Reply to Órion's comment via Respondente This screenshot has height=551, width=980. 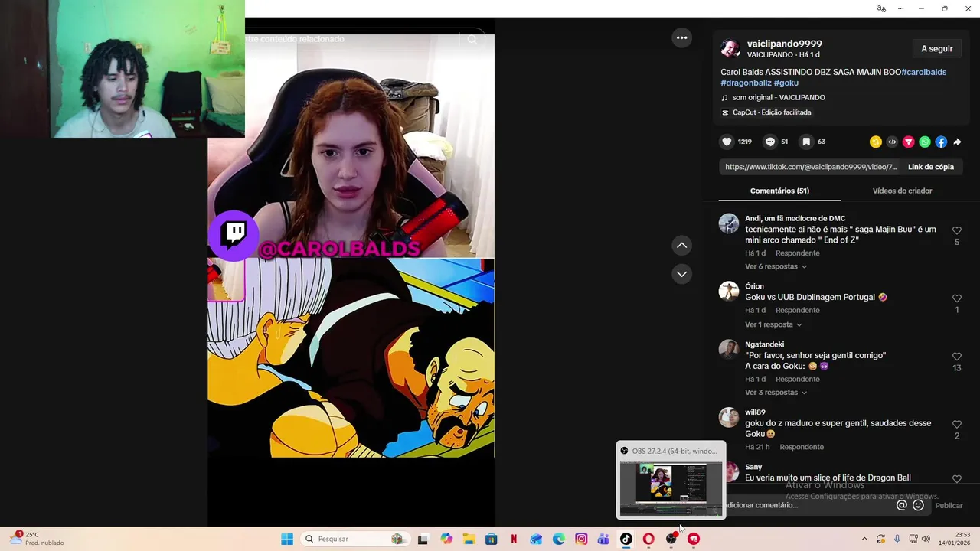[x=797, y=311]
